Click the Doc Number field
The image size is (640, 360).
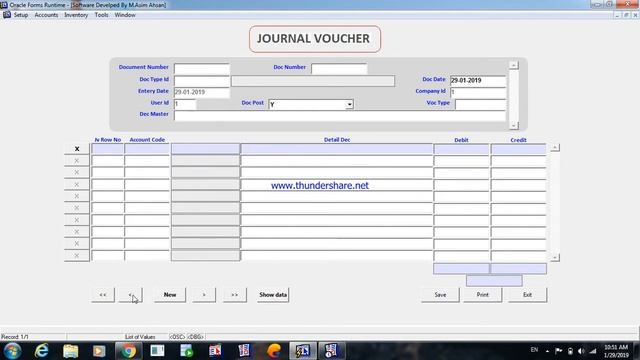pos(339,69)
